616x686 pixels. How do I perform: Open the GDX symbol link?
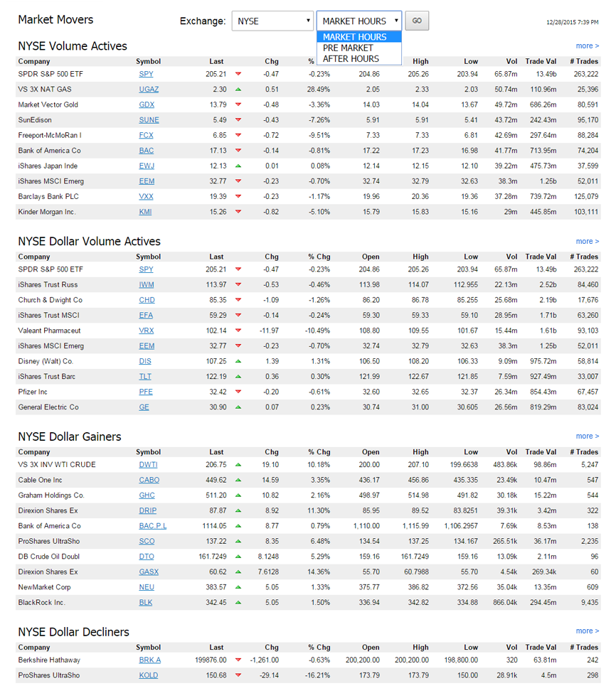click(146, 105)
